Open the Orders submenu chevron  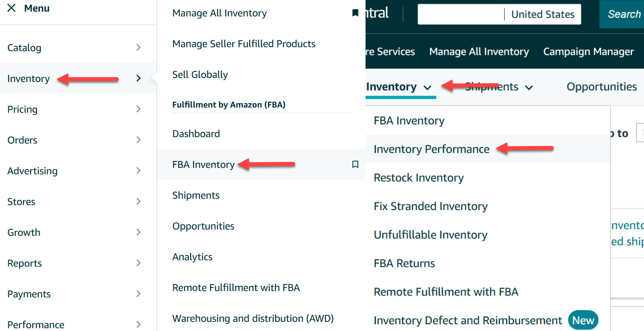click(138, 140)
